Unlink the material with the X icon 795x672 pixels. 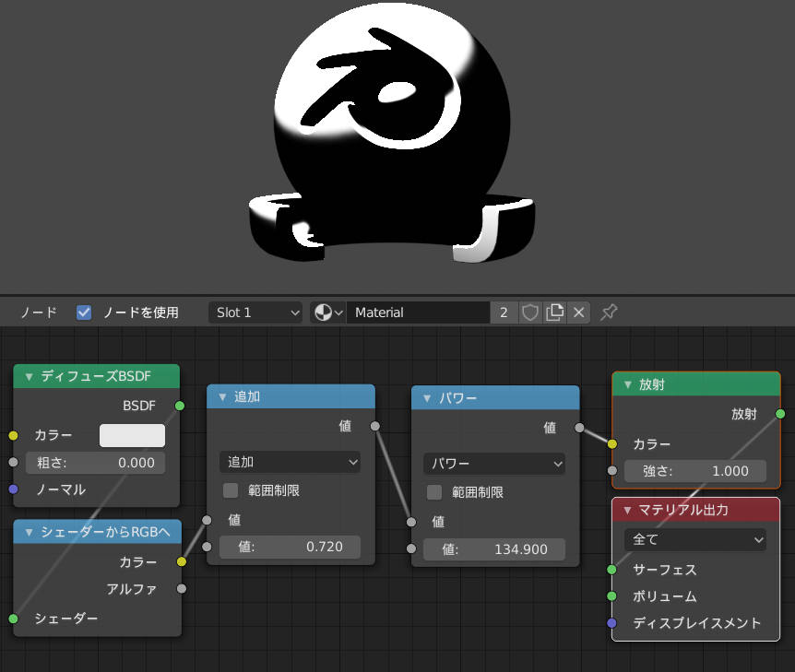tap(578, 312)
